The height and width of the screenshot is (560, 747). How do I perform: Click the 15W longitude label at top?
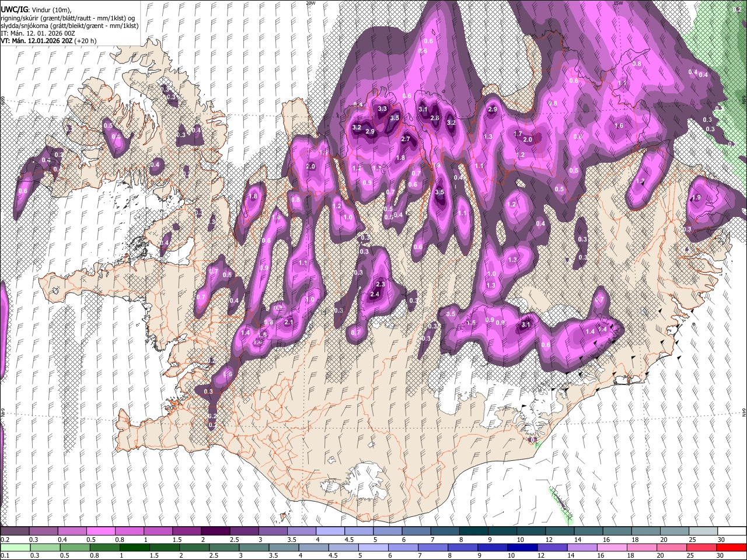pyautogui.click(x=618, y=3)
